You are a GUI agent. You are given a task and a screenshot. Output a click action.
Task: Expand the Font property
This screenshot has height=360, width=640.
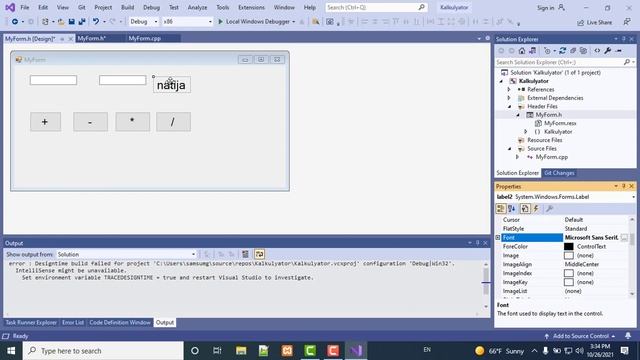click(x=498, y=238)
